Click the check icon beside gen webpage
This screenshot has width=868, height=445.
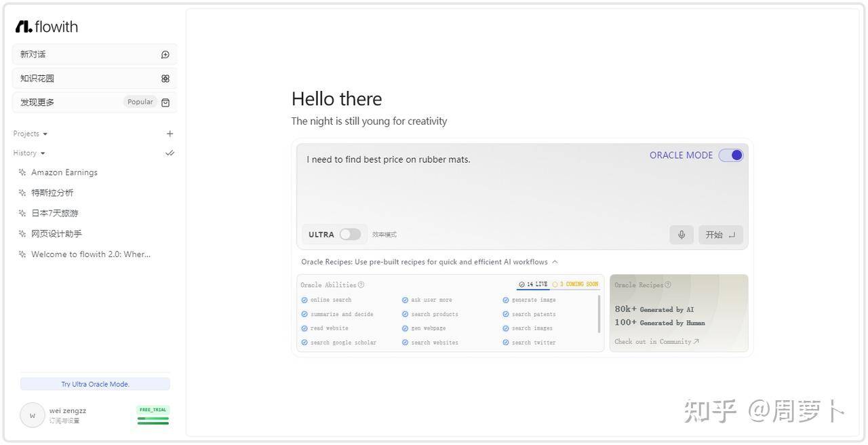405,328
